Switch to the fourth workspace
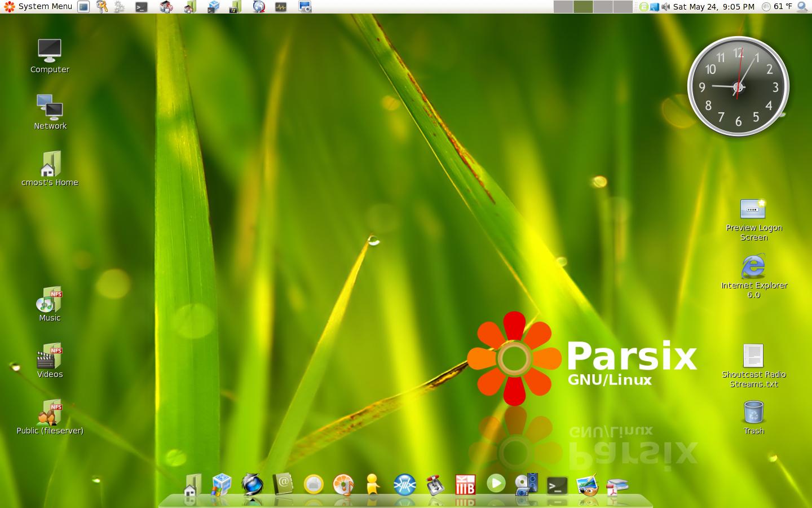 pos(623,7)
